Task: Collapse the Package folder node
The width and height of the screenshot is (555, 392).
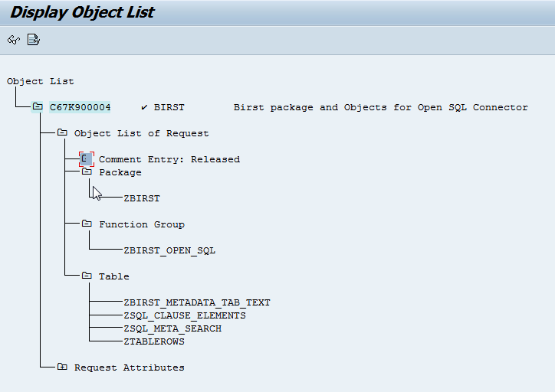Action: tap(87, 172)
